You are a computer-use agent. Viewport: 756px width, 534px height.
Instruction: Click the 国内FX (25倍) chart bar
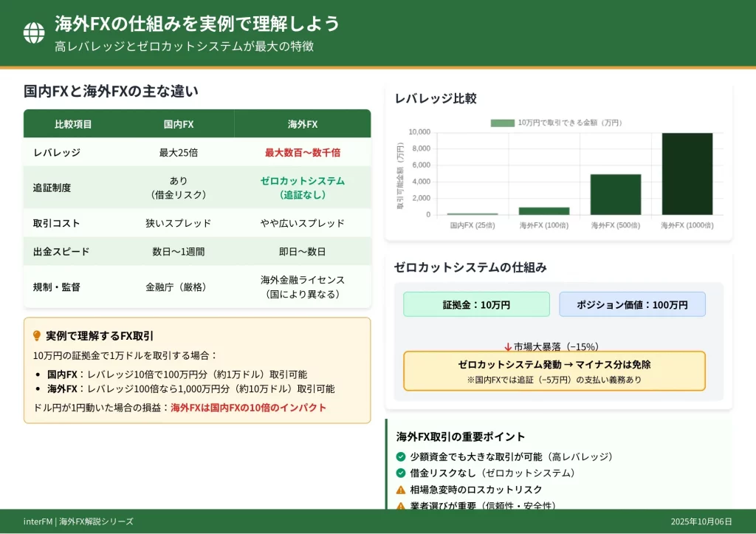point(472,214)
